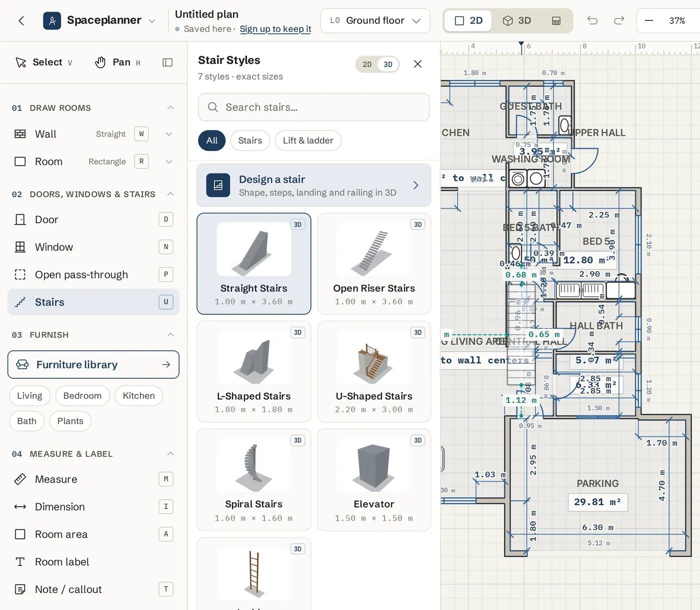The width and height of the screenshot is (700, 610).
Task: Collapse the Measure & Label section
Action: click(170, 454)
